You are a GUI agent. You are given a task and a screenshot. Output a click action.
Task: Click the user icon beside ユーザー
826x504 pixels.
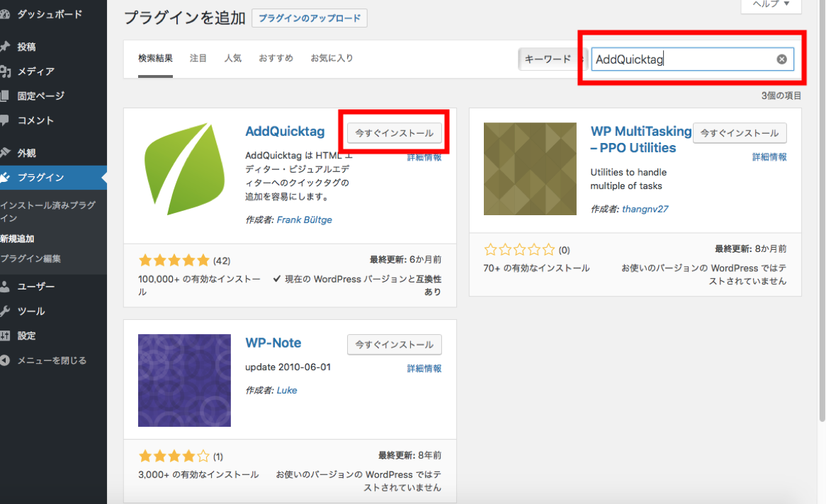pos(4,287)
